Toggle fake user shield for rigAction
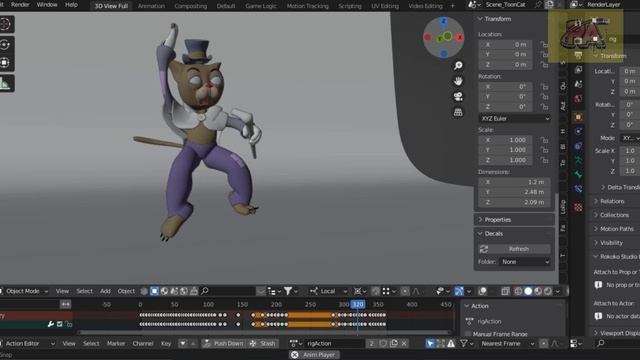The width and height of the screenshot is (640, 360). (x=383, y=343)
